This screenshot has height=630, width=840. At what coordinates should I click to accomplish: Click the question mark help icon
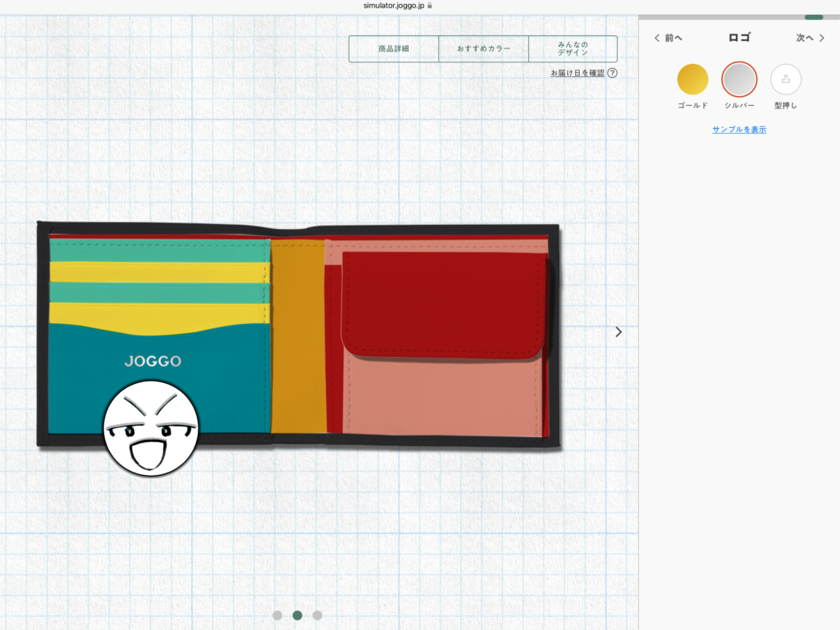(613, 73)
